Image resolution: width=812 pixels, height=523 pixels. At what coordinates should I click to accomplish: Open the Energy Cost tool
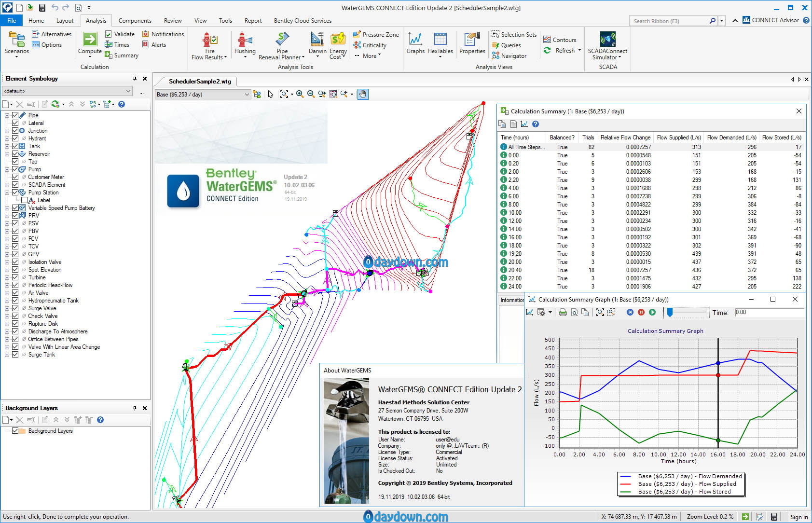[338, 45]
